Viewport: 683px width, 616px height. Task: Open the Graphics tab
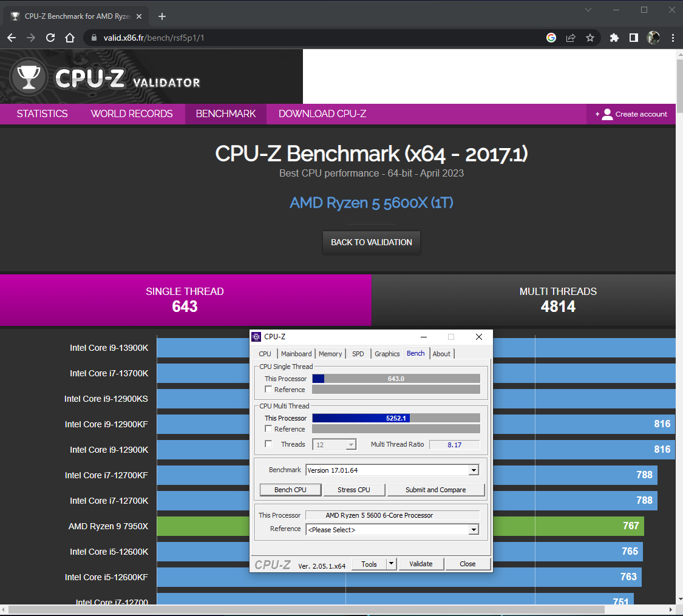pos(387,354)
